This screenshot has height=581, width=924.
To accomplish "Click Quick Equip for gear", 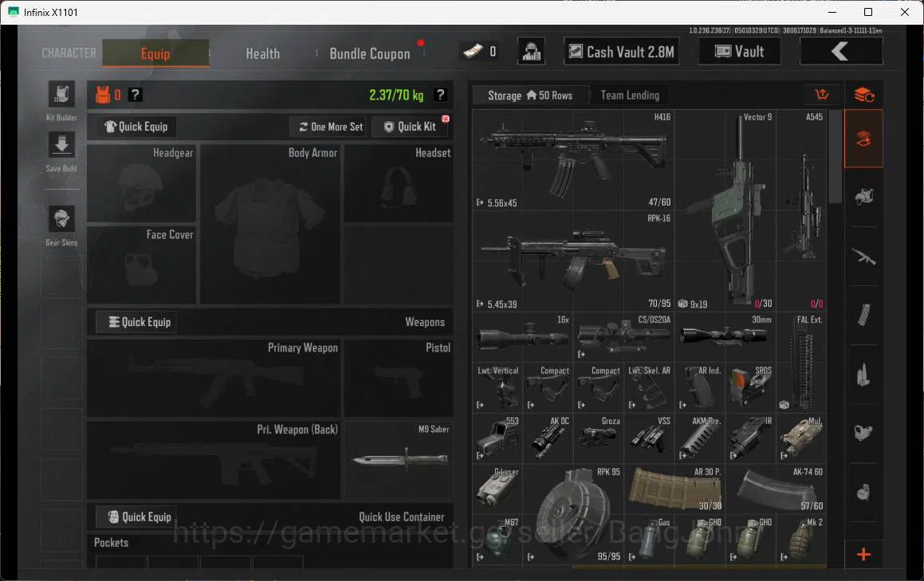I will click(x=136, y=127).
